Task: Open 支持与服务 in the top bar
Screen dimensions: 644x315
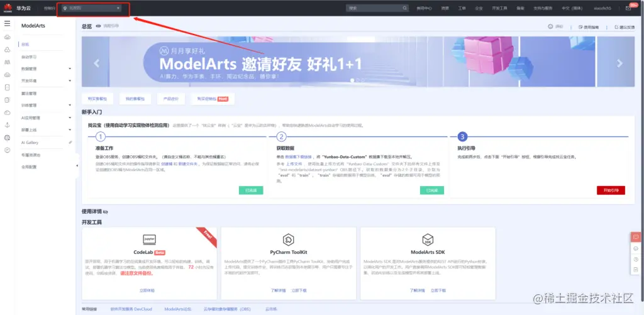Action: pos(543,8)
